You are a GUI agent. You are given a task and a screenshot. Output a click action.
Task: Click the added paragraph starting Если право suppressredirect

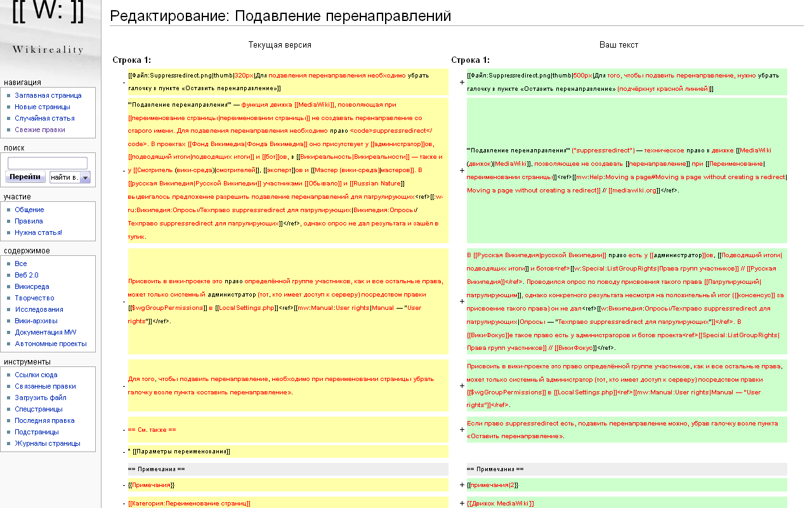[x=627, y=430]
